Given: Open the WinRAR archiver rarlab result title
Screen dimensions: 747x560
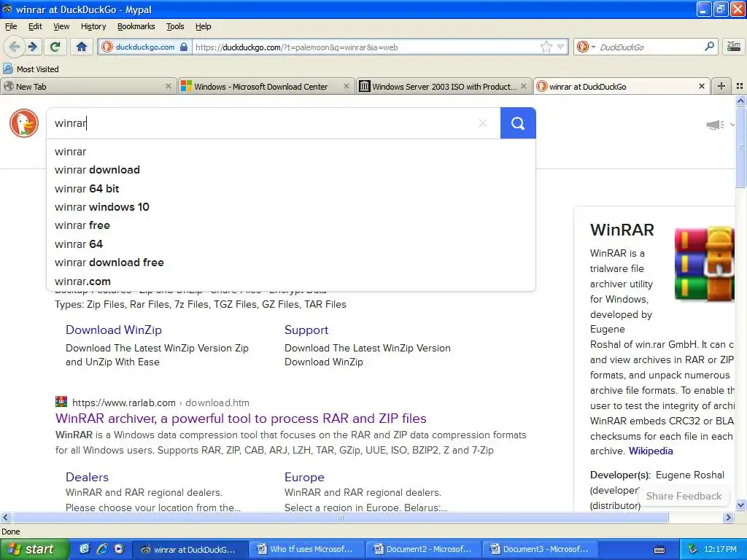Looking at the screenshot, I should (241, 419).
